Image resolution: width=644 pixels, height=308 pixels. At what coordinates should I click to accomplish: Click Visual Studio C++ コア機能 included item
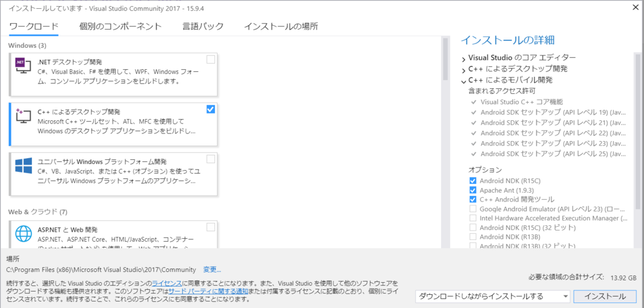pyautogui.click(x=521, y=101)
